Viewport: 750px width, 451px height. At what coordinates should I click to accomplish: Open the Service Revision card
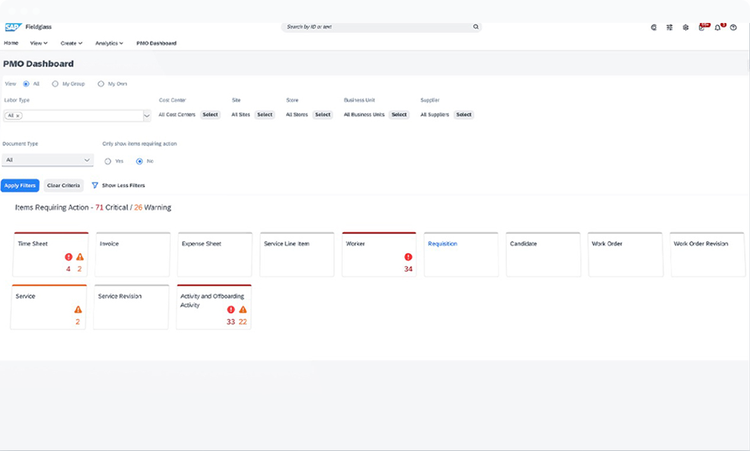click(131, 307)
